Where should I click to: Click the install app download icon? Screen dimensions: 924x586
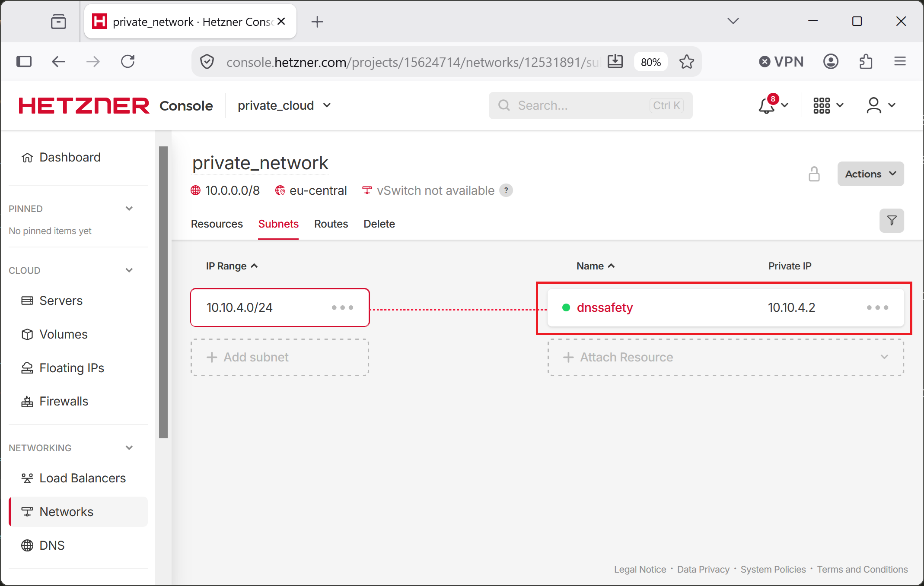[x=615, y=62]
